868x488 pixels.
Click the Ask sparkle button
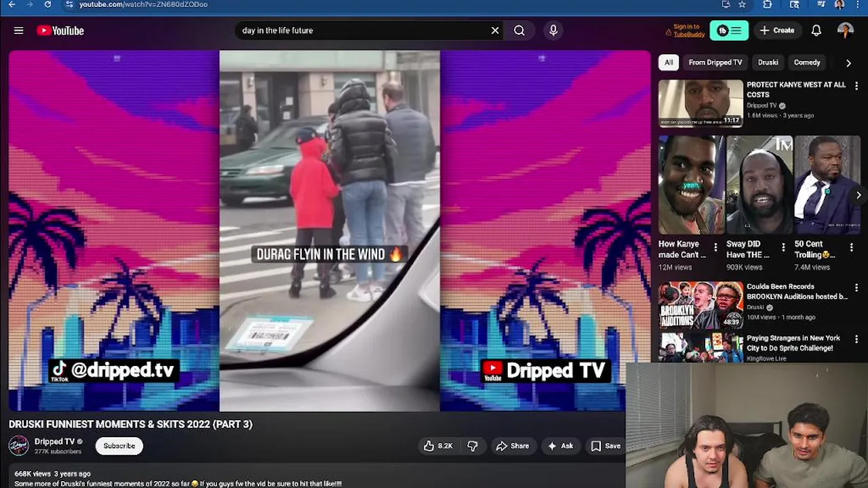click(x=560, y=446)
